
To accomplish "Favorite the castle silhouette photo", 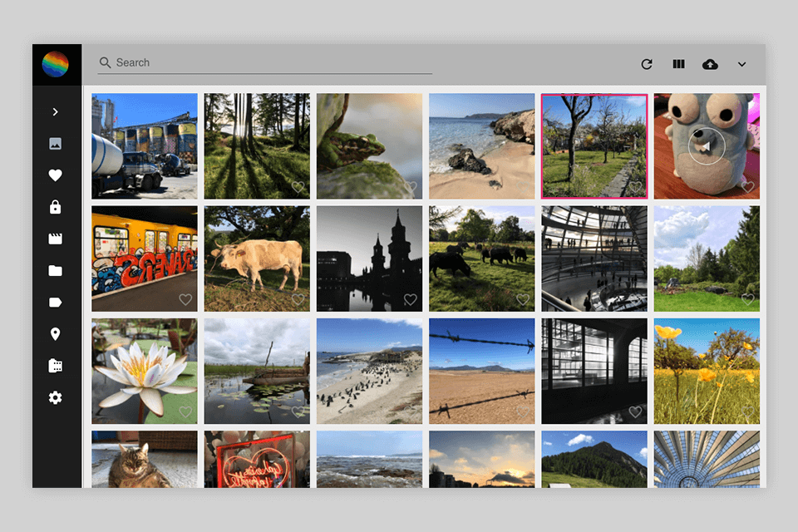I will pyautogui.click(x=410, y=299).
